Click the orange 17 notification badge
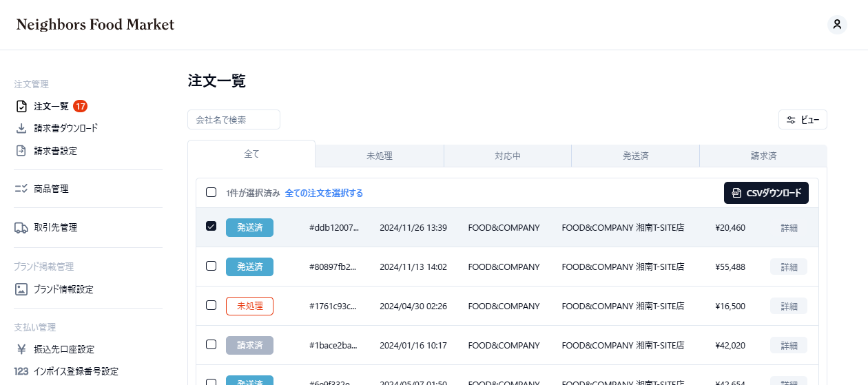The width and height of the screenshot is (868, 385). point(81,106)
